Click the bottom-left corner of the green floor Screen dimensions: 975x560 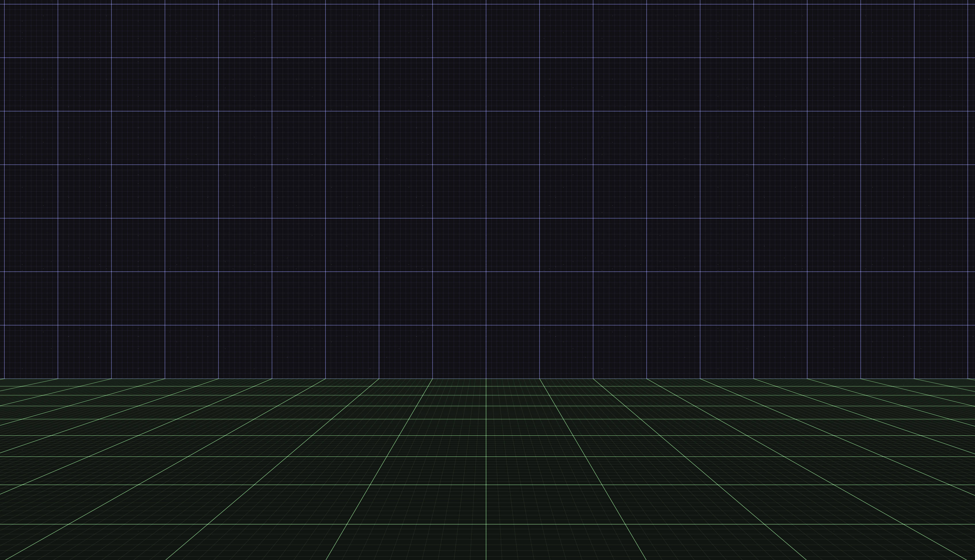(x=1, y=559)
